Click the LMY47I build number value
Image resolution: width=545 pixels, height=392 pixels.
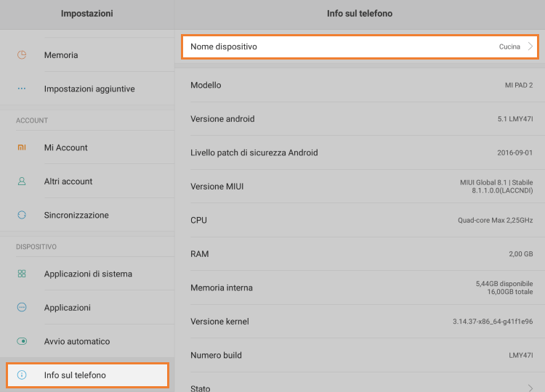(521, 355)
